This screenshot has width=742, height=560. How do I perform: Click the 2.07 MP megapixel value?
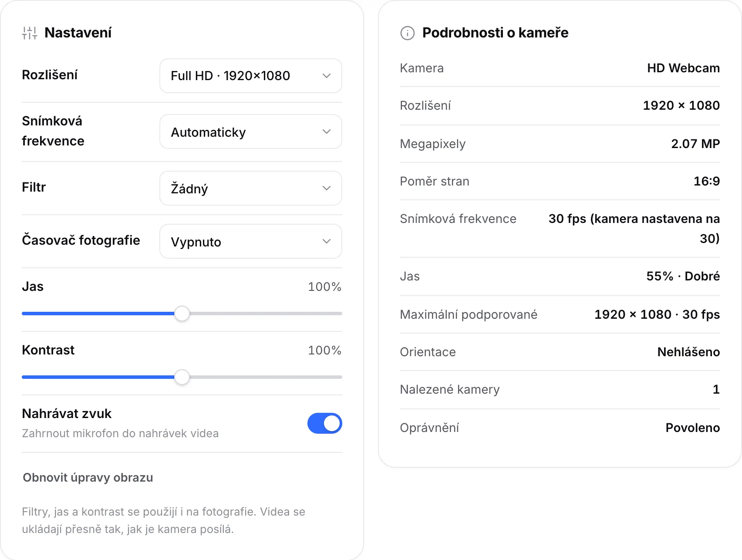(x=695, y=144)
